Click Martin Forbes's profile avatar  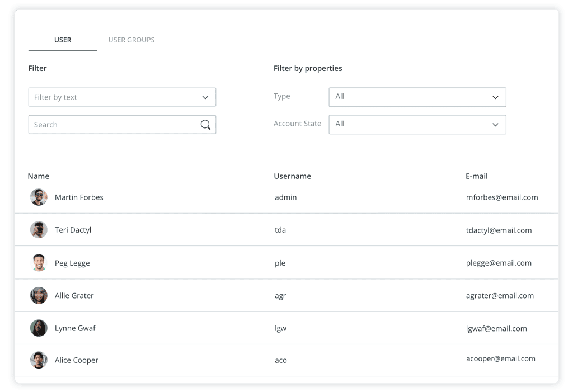tap(38, 197)
